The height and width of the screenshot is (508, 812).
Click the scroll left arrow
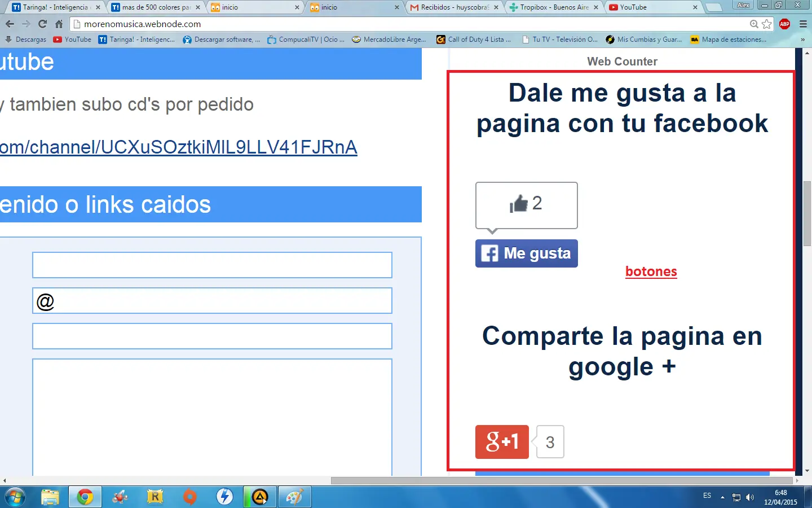click(x=5, y=481)
